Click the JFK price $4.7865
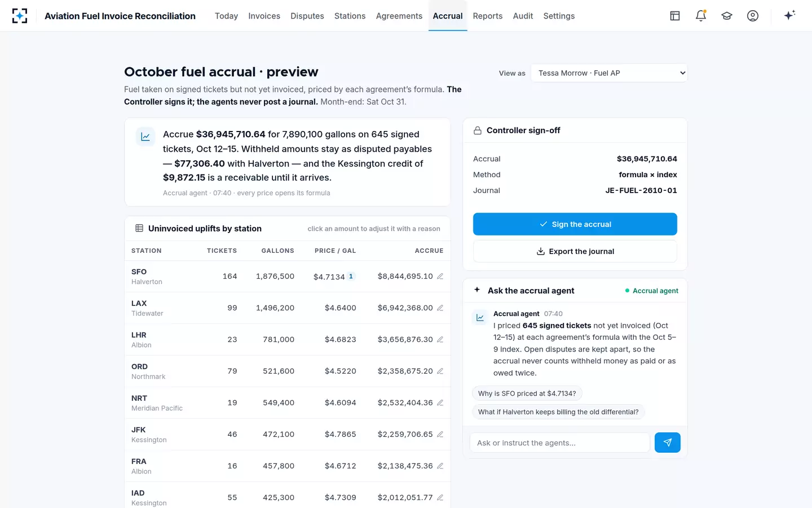The image size is (812, 508). [x=341, y=435]
